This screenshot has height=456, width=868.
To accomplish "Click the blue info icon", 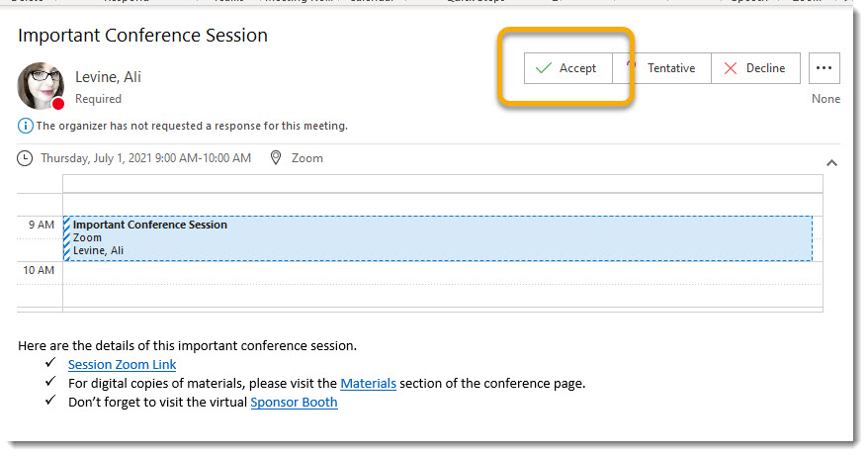I will [25, 126].
